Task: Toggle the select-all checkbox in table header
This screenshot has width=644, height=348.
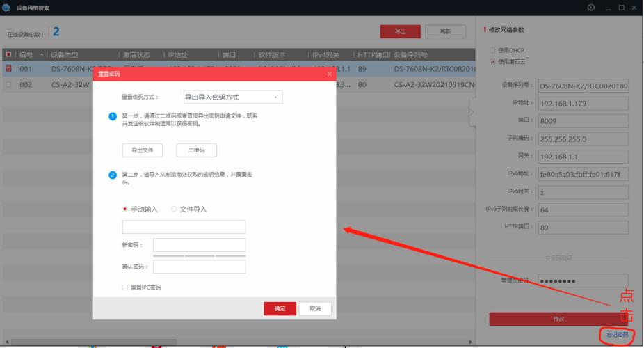Action: click(x=8, y=54)
